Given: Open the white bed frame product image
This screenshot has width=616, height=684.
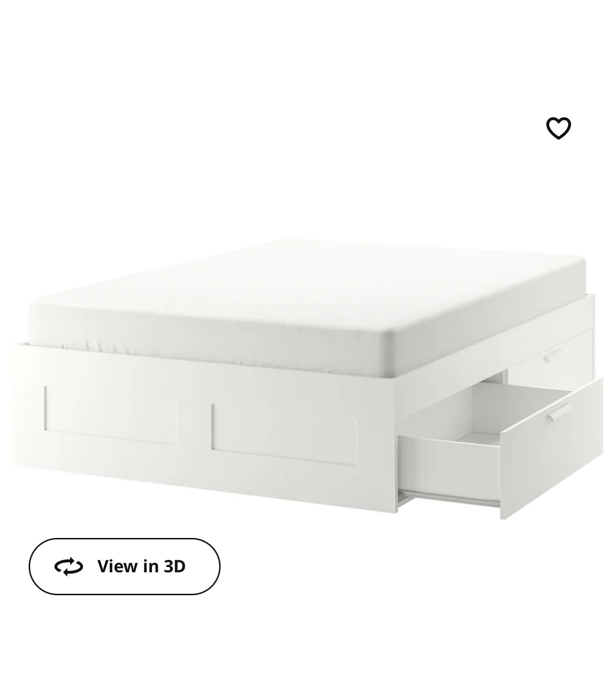Looking at the screenshot, I should [308, 379].
